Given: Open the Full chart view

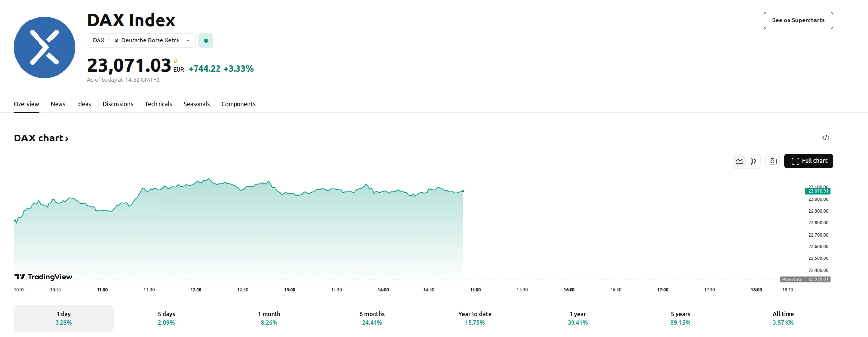Looking at the screenshot, I should point(809,161).
